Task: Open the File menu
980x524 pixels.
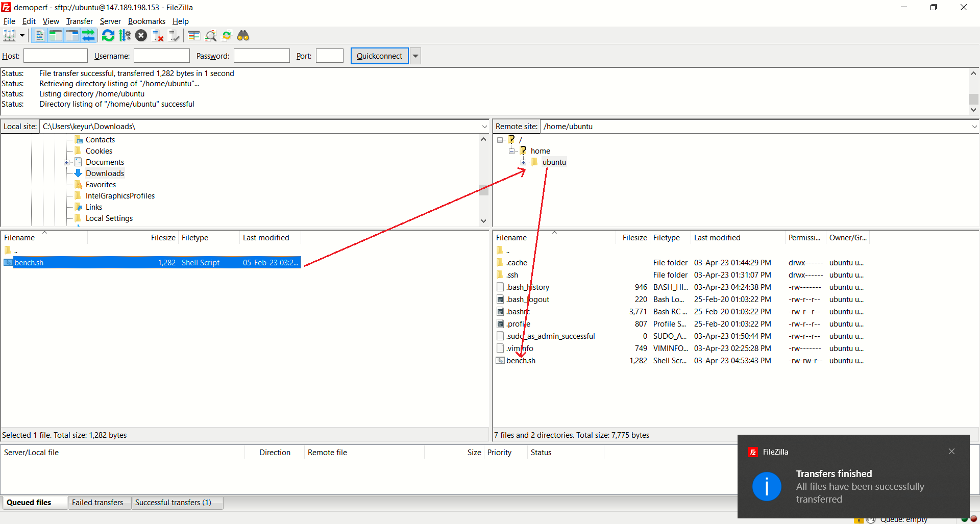Action: 9,21
